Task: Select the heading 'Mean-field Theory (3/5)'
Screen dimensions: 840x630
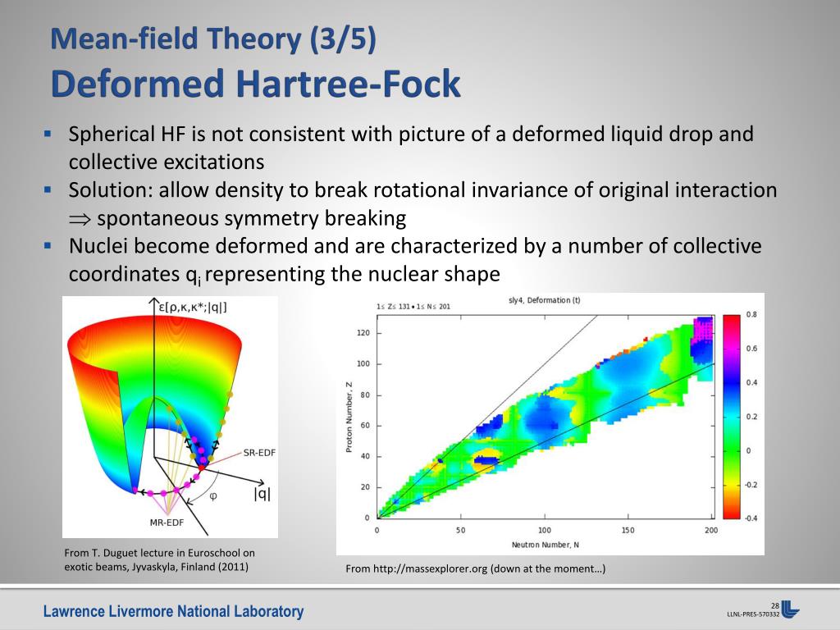Action: pyautogui.click(x=213, y=39)
